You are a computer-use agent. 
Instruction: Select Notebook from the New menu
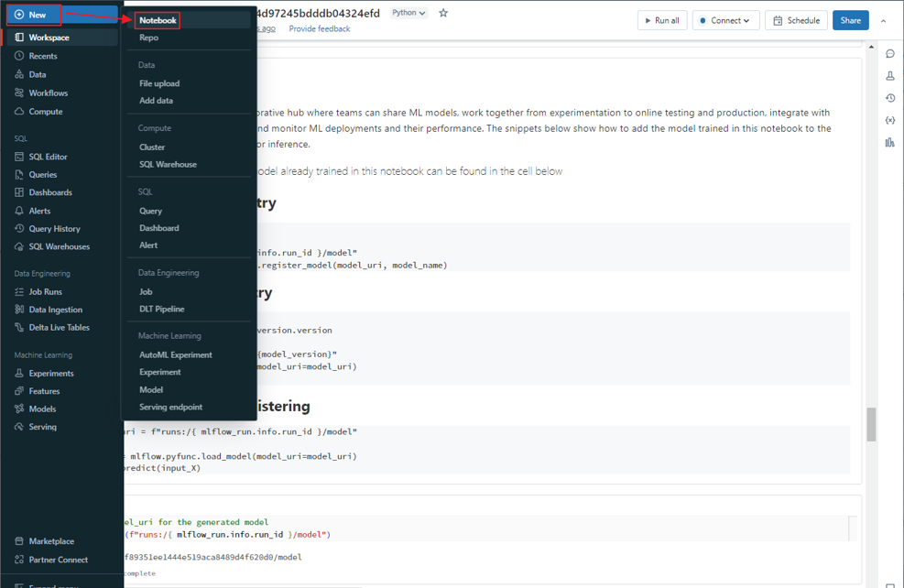point(158,20)
